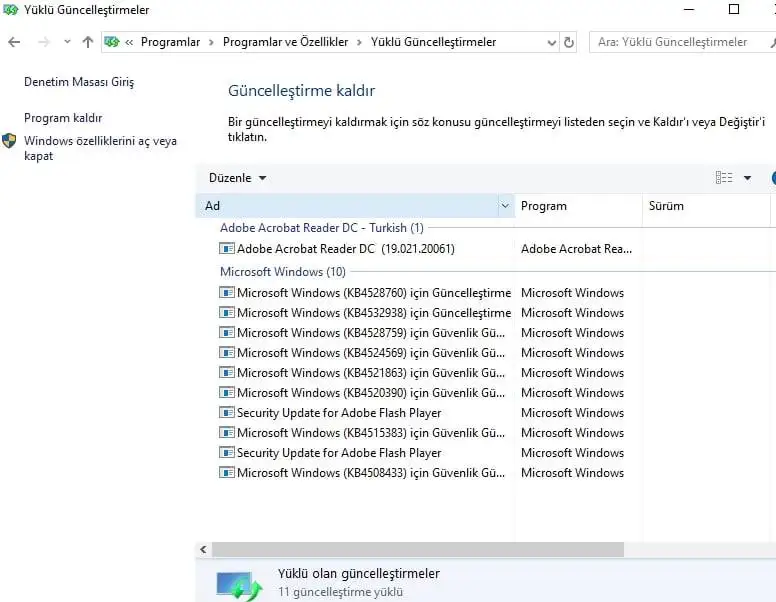Viewport: 776px width, 602px height.
Task: Click the shield icon beside Windows özelliklerini
Action: tap(9, 141)
